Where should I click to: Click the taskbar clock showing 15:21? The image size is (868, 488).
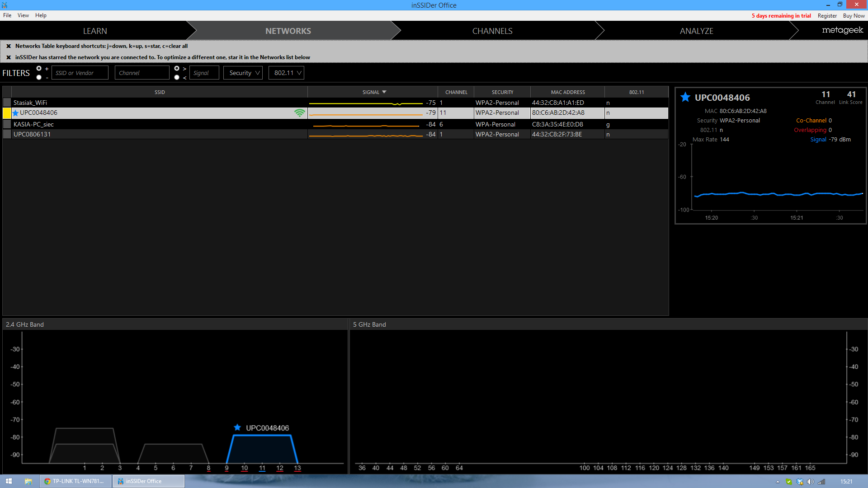point(846,482)
